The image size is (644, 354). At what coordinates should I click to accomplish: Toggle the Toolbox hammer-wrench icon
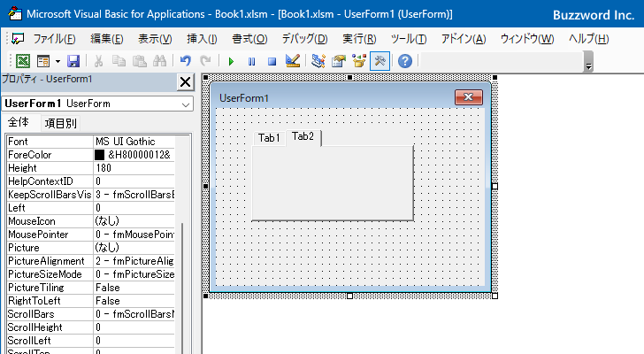(x=379, y=61)
